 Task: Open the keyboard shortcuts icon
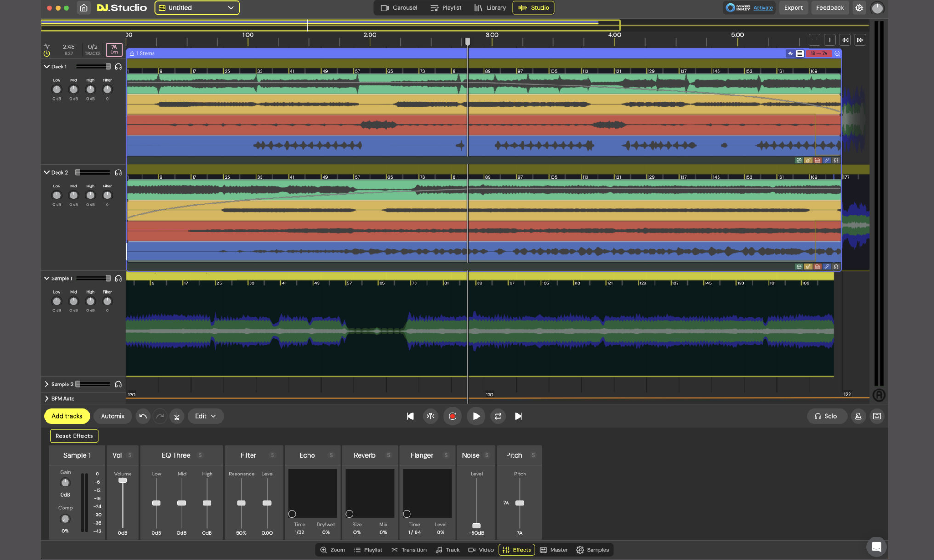(x=877, y=416)
